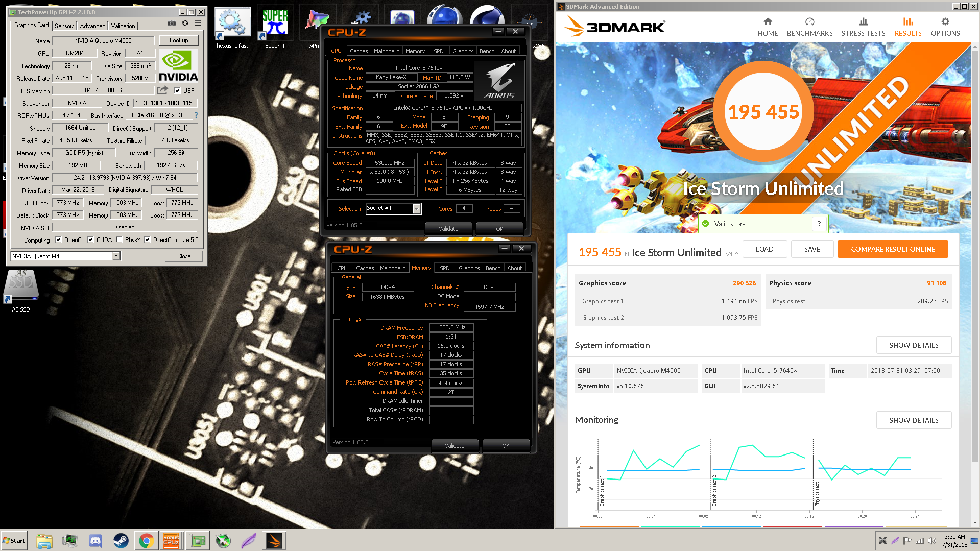The height and width of the screenshot is (551, 980).
Task: Click the network signal tray icon
Action: coord(920,541)
